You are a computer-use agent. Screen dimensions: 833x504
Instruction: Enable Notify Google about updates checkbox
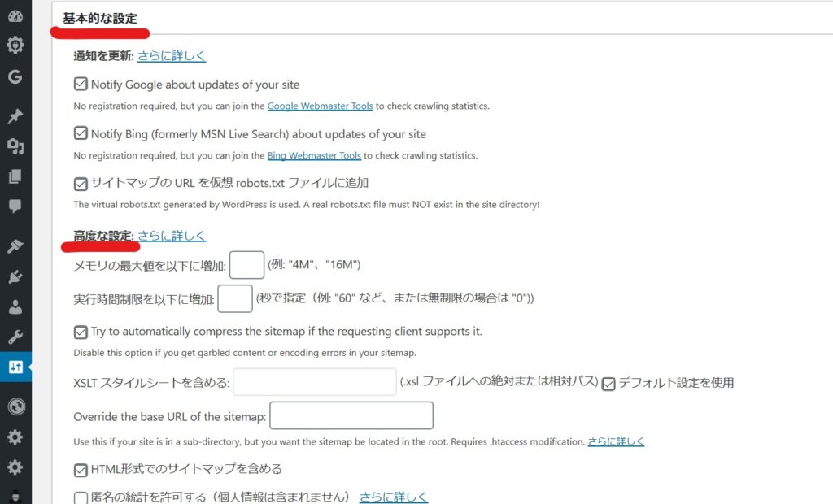[x=81, y=84]
